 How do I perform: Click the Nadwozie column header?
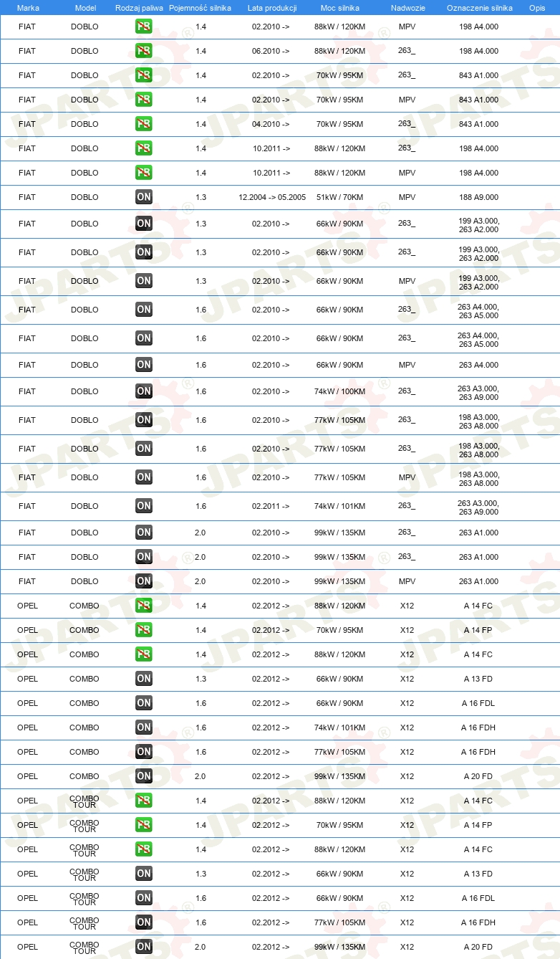click(407, 7)
